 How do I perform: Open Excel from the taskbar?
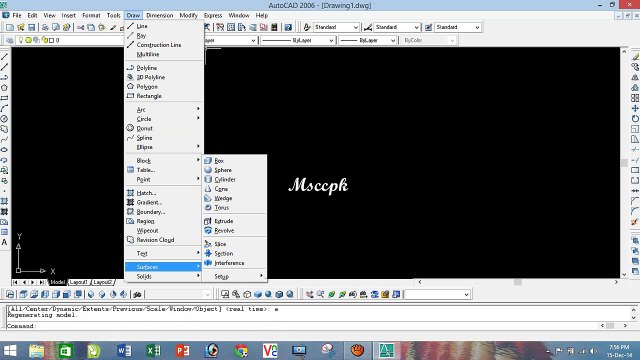coord(153,351)
